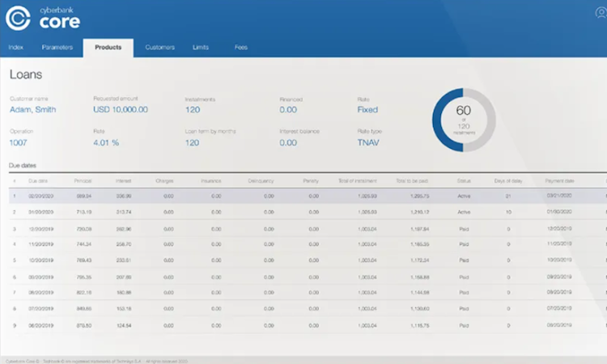Viewport: 607px width, 364px height.
Task: Sort by the Payment date column header
Action: pos(559,180)
